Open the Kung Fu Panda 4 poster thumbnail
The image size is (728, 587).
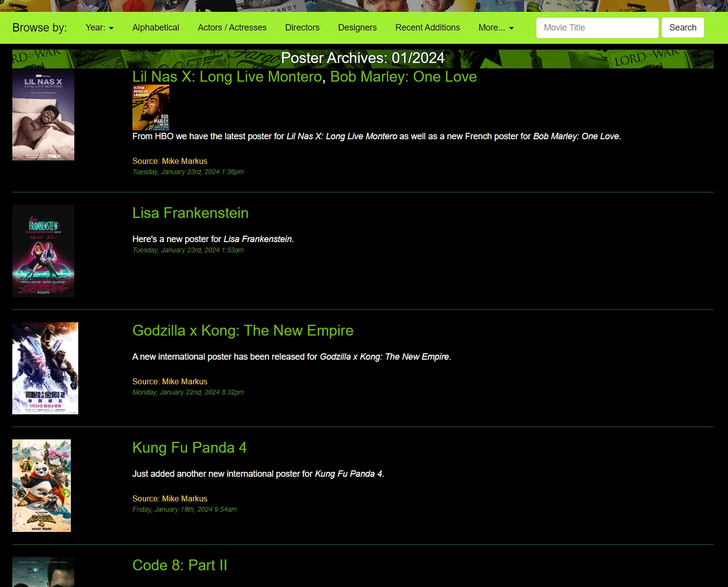pyautogui.click(x=41, y=485)
